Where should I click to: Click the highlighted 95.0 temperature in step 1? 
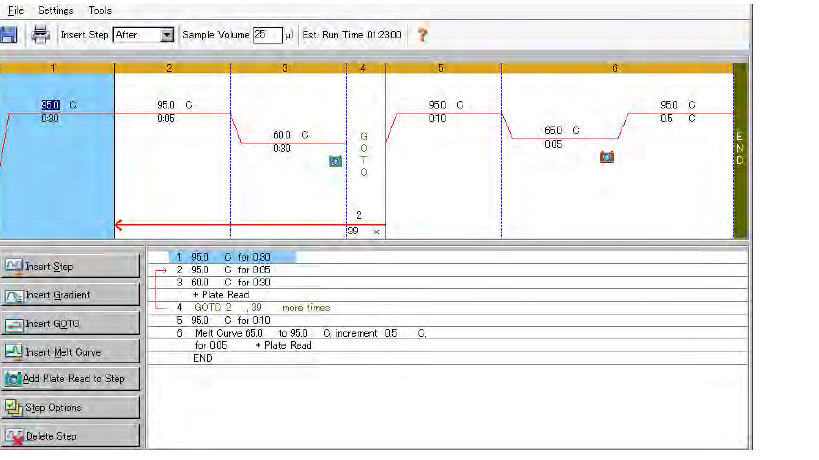50,105
